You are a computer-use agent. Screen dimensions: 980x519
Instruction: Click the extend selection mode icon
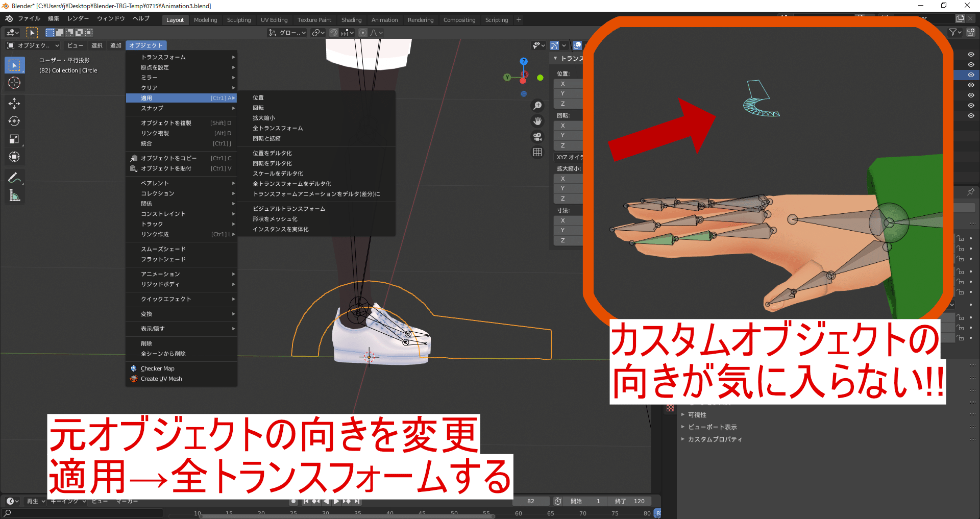click(x=60, y=33)
